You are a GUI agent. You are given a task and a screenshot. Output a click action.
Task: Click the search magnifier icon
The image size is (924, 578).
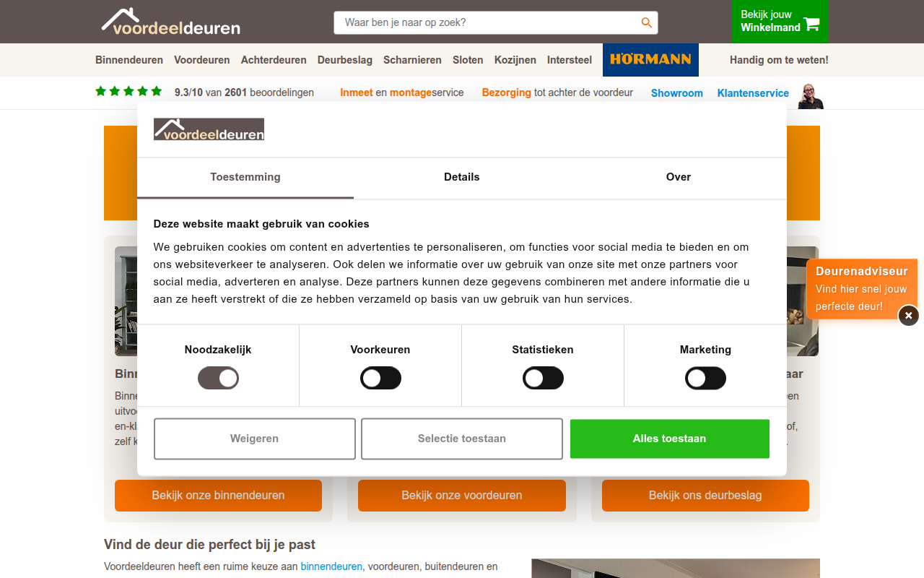coord(647,22)
